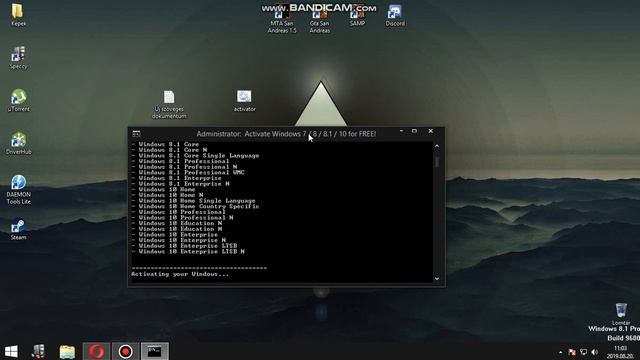This screenshot has height=360, width=640.
Task: Open the flag notification tray icon
Action: click(x=572, y=352)
